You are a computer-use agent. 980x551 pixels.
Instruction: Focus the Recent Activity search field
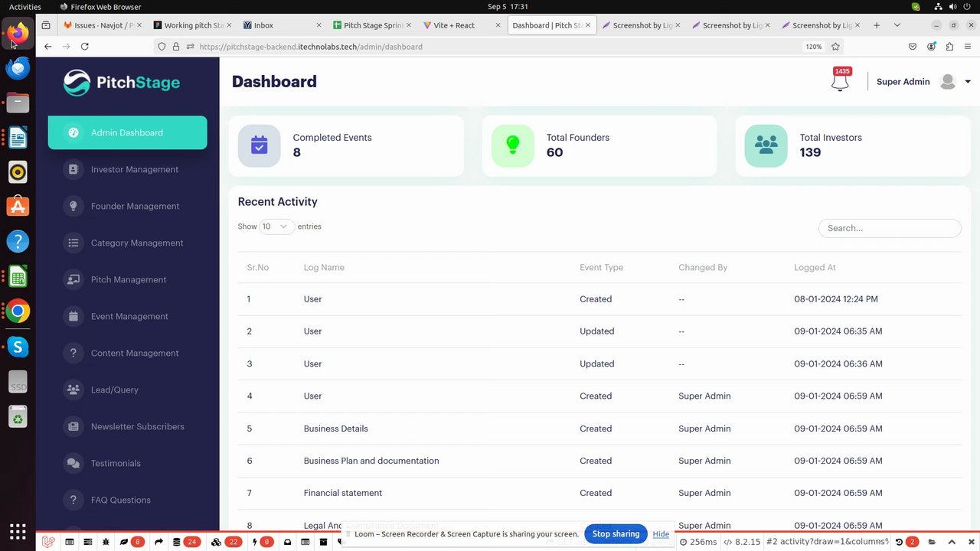890,228
